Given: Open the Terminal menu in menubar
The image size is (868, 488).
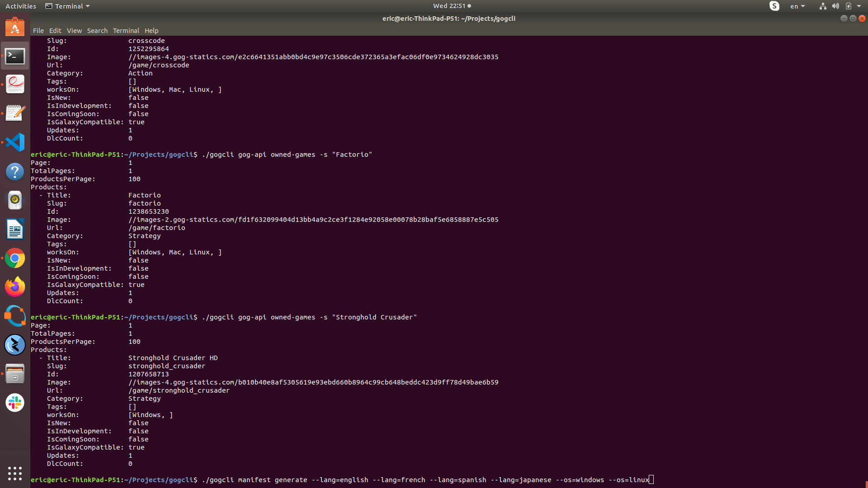Looking at the screenshot, I should pyautogui.click(x=126, y=31).
